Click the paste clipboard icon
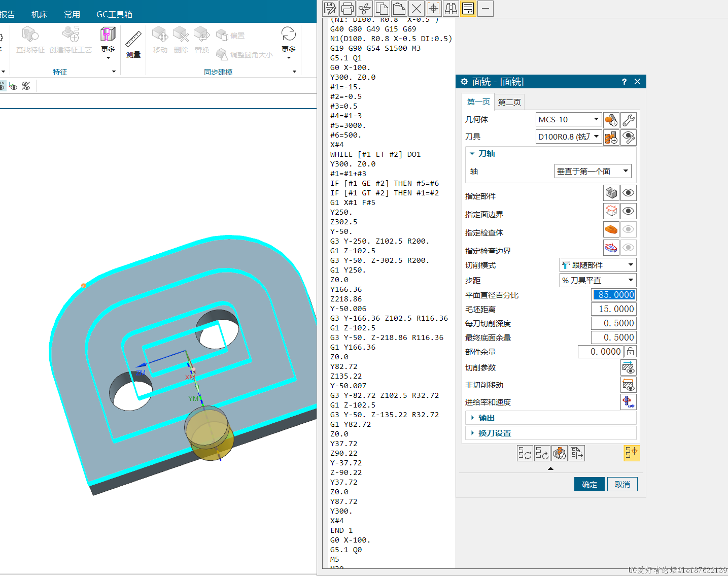Image resolution: width=728 pixels, height=576 pixels. pyautogui.click(x=399, y=8)
